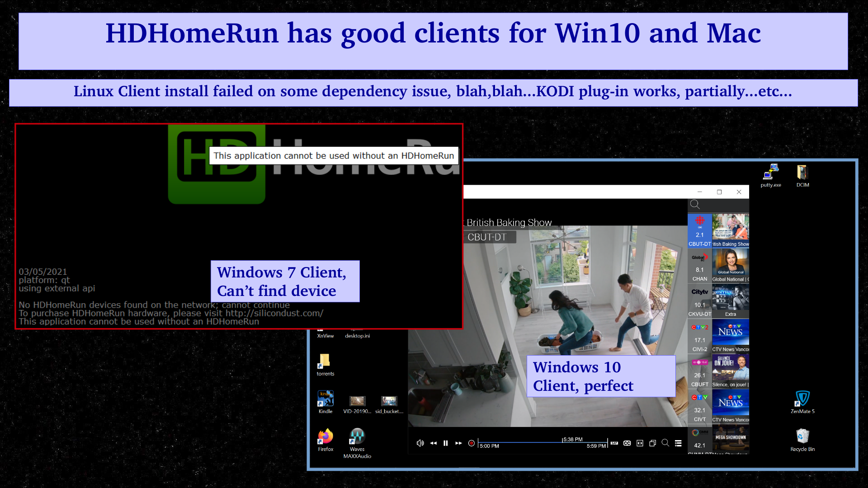Image resolution: width=868 pixels, height=488 pixels.
Task: Switch to channel 10.1 CKVU-DT Citytv
Action: point(718,301)
